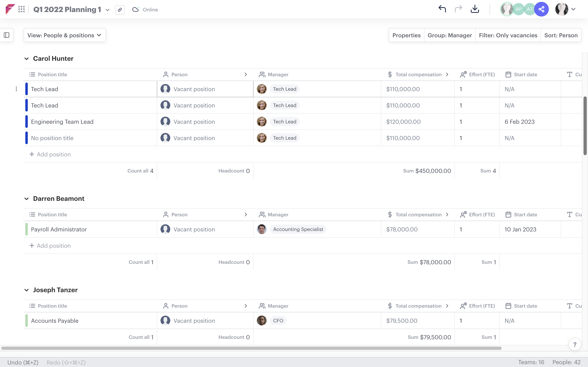Open the View: People & positions dropdown
Screen dimensions: 588x367
[65, 35]
